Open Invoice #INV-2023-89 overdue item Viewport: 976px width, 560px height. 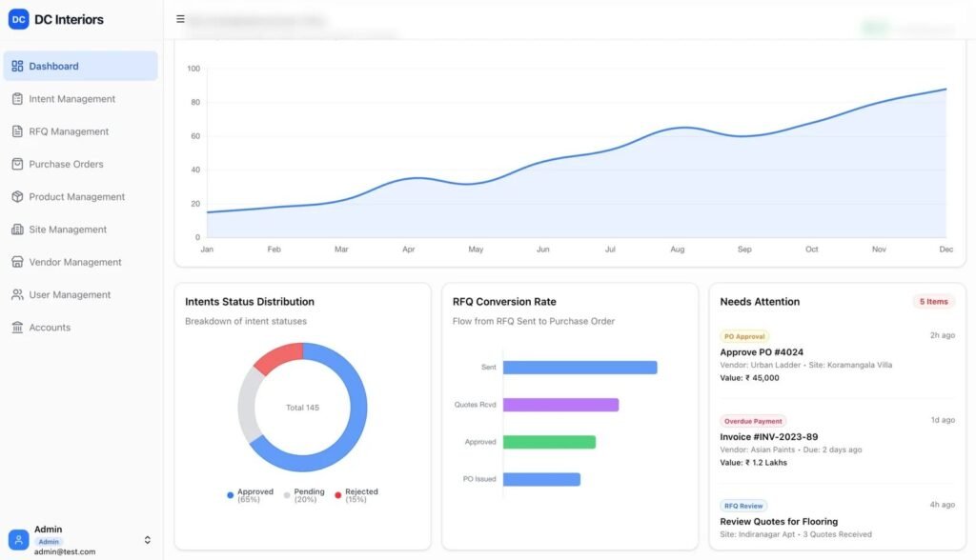pyautogui.click(x=768, y=437)
